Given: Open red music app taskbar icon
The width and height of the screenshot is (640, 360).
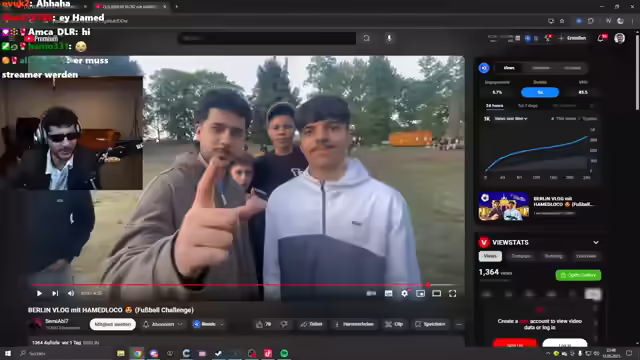Looking at the screenshot, I should 268,353.
